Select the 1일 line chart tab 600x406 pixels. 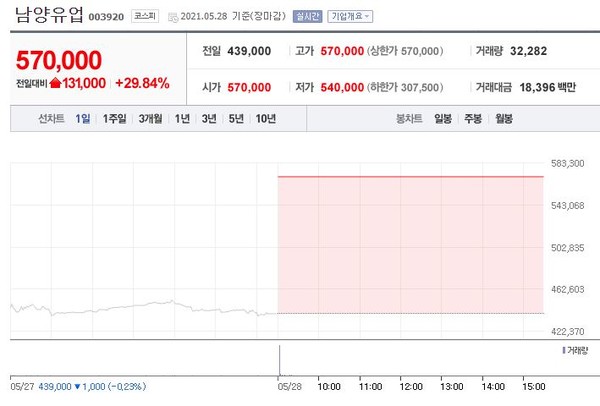point(83,119)
